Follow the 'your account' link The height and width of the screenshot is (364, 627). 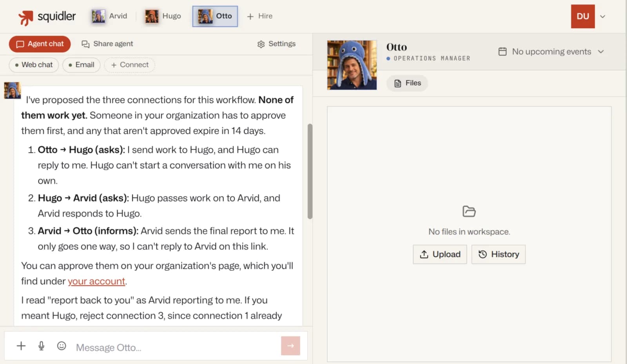tap(96, 281)
